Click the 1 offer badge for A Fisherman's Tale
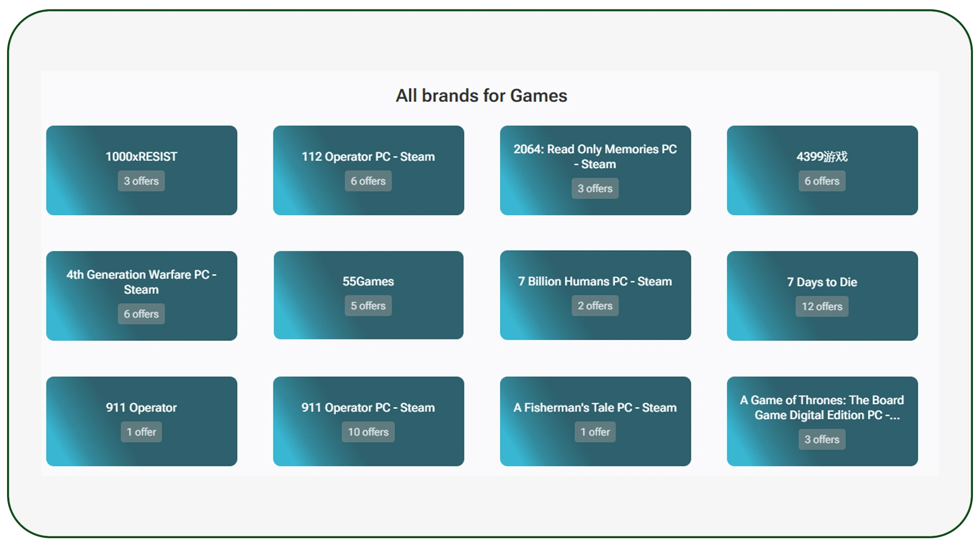The image size is (980, 547). tap(595, 432)
